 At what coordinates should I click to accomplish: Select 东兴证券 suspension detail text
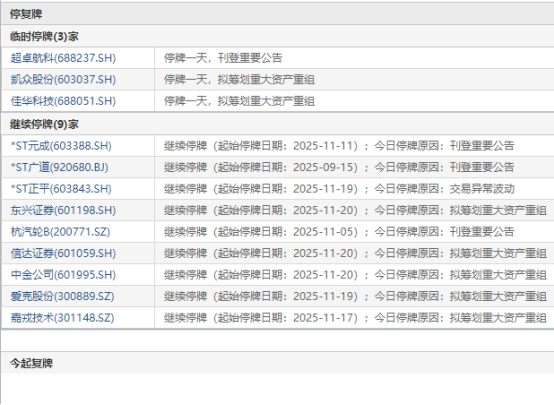[x=355, y=210]
